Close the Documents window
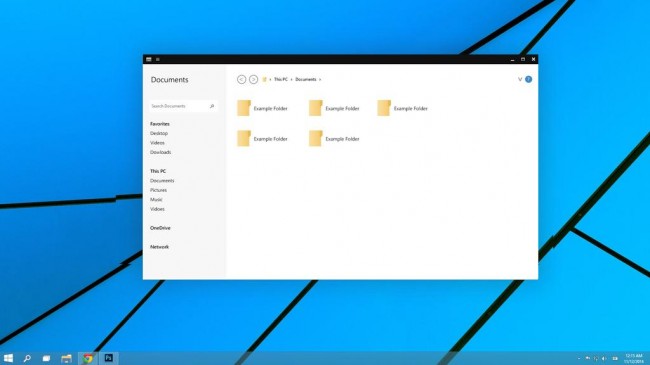This screenshot has width=650, height=365. point(534,59)
